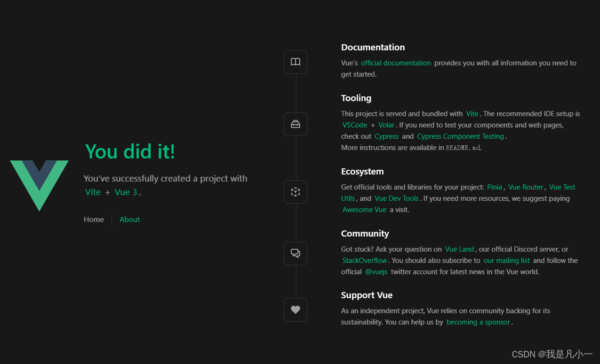Click the Vue Dev Tools link
The image size is (600, 364).
396,198
